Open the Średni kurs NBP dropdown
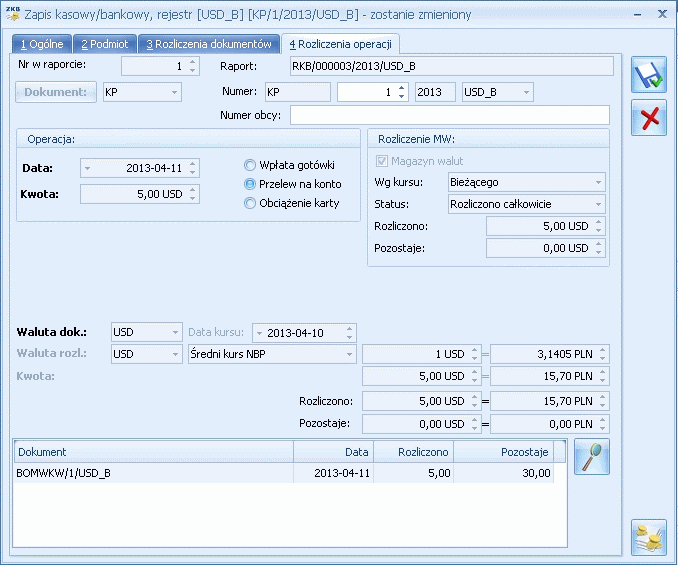 271,355
